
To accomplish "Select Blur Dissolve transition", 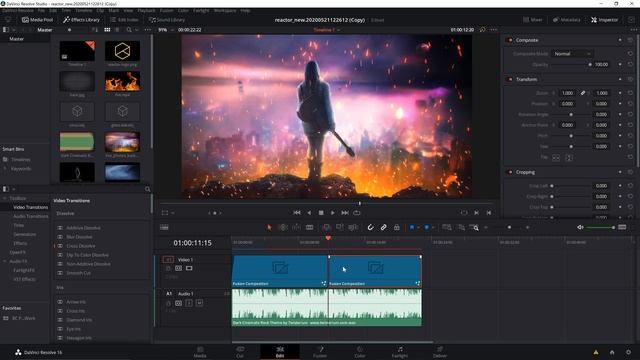I will click(x=79, y=237).
